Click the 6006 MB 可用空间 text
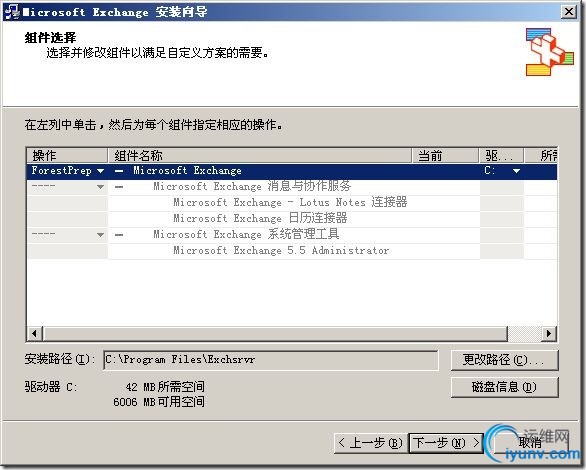586x470 pixels. 159,402
